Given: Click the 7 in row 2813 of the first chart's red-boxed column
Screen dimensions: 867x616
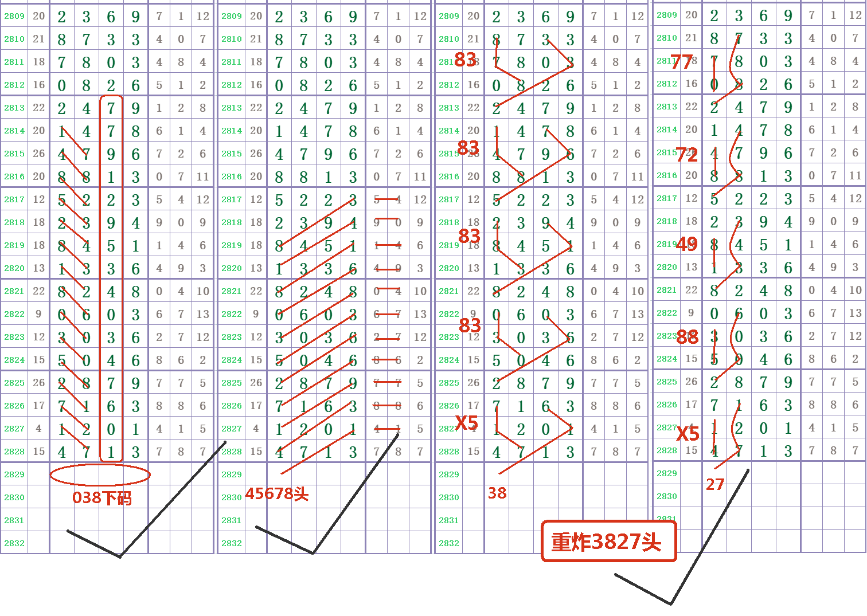Looking at the screenshot, I should tap(111, 108).
